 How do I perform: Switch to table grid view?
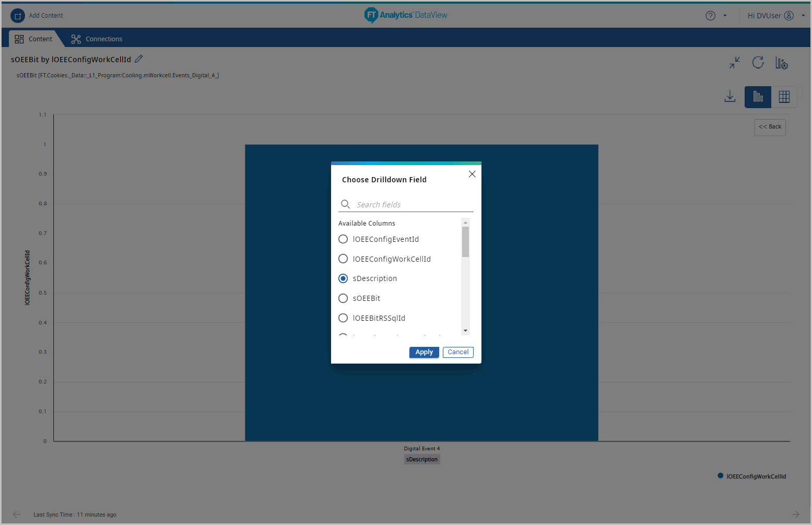point(784,97)
